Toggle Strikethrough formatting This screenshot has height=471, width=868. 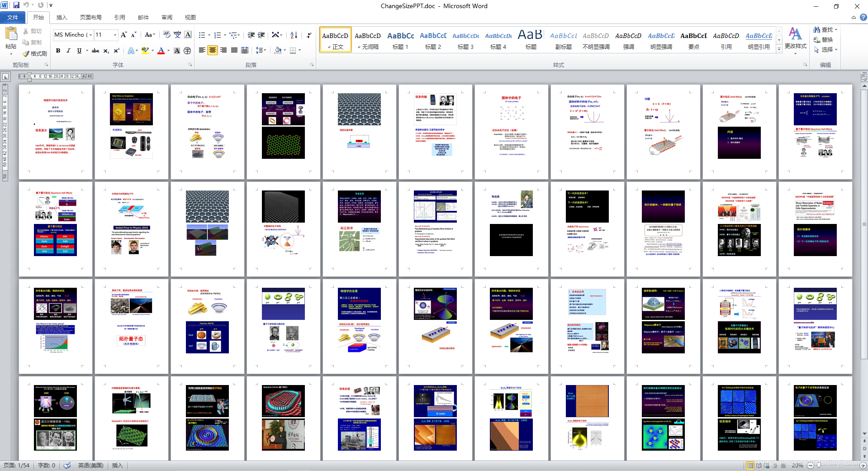[95, 51]
